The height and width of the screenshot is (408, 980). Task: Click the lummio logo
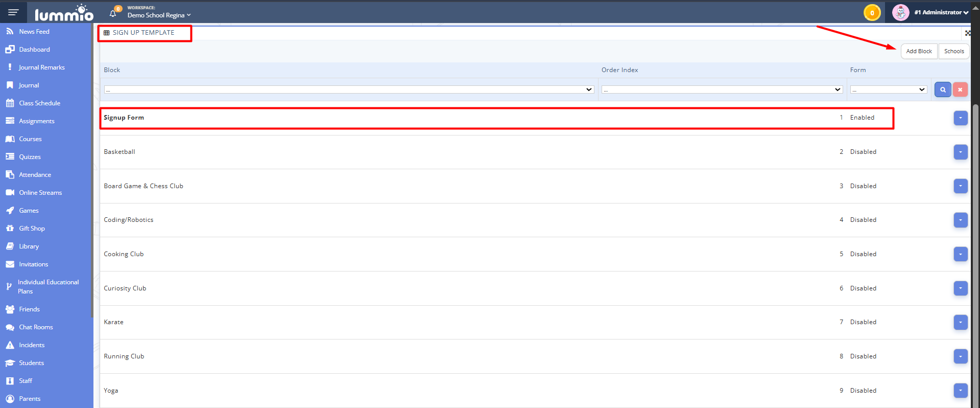(64, 13)
